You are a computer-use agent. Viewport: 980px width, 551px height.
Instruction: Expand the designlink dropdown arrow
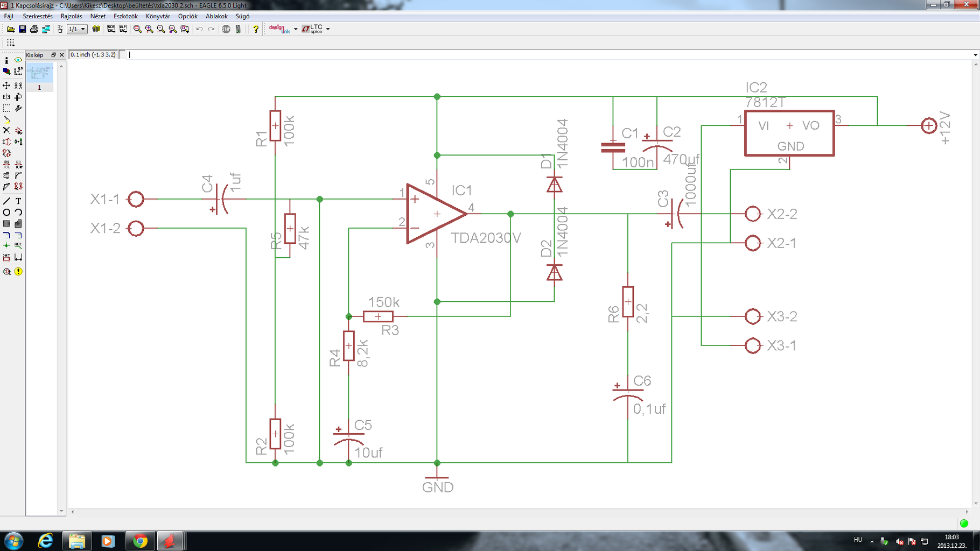(296, 29)
